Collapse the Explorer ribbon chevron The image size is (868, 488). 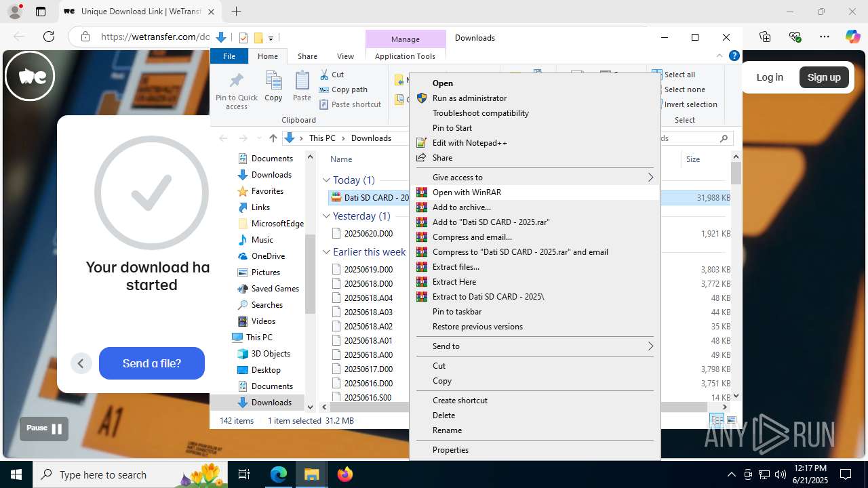pos(719,56)
